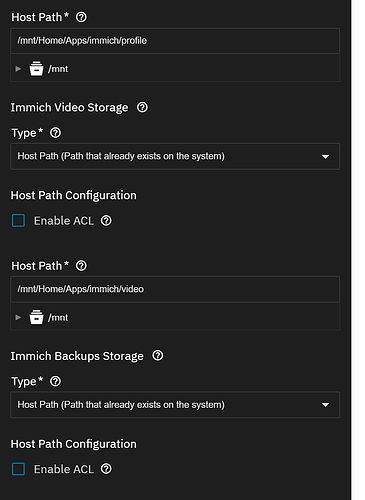Click dataset icon under video host path
This screenshot has width=365, height=500.
pos(36,317)
